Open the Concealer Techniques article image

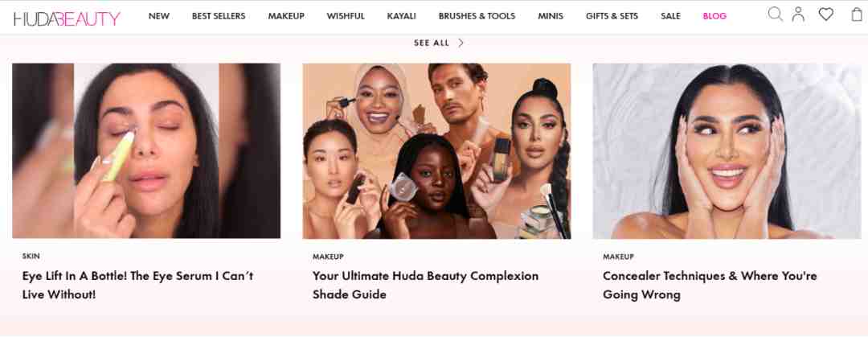click(x=727, y=150)
